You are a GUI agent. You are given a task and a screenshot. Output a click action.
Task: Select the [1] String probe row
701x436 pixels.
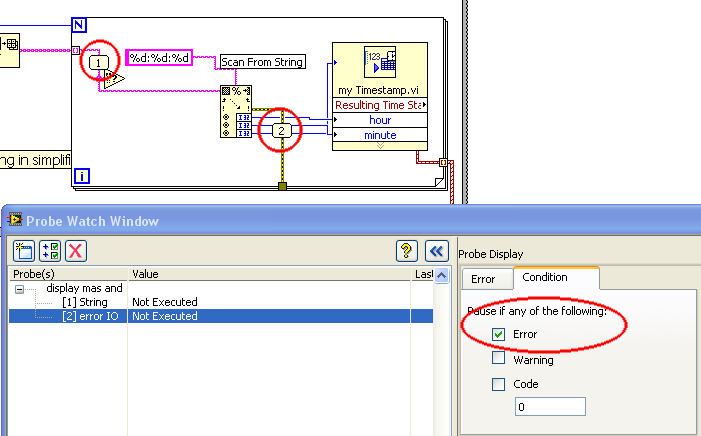(221, 302)
